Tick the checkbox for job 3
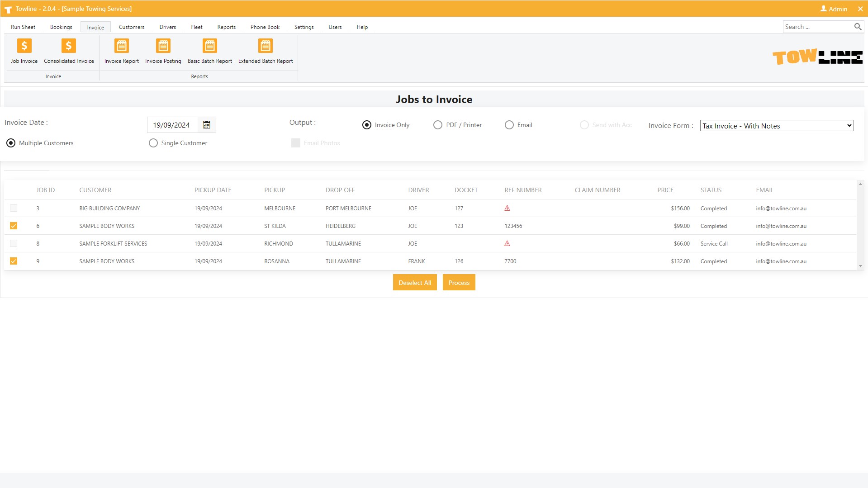The image size is (868, 488). point(14,208)
